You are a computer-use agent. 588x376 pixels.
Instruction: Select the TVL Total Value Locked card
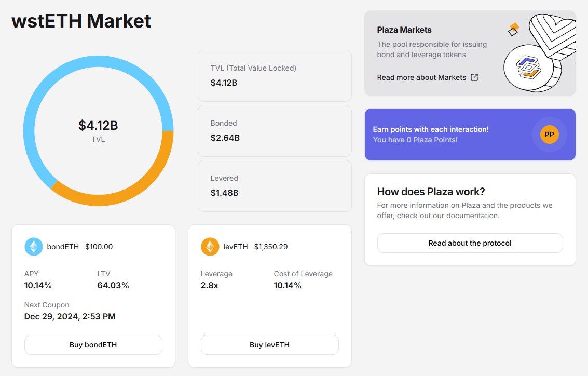pyautogui.click(x=275, y=76)
